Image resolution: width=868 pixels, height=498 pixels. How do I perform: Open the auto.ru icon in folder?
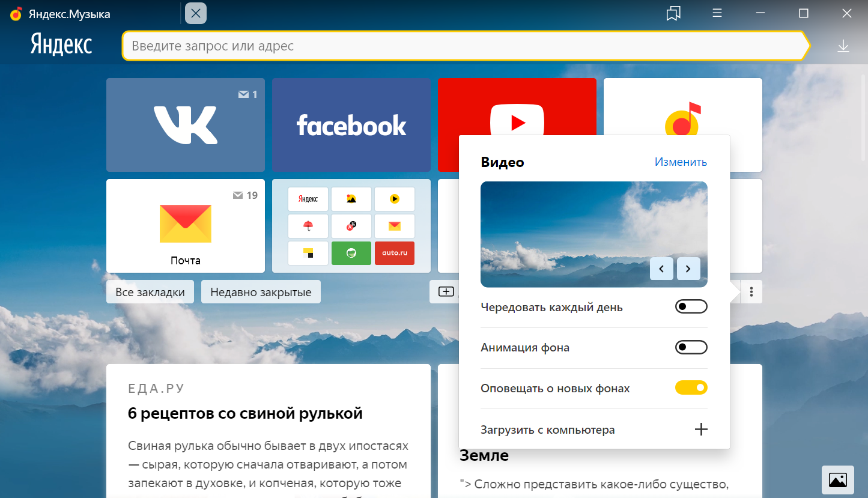click(x=395, y=253)
